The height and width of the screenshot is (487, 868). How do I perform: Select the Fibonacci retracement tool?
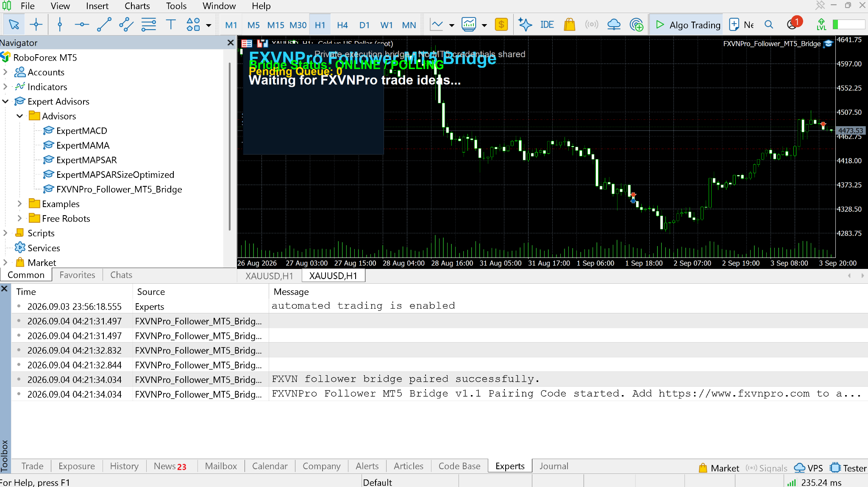[x=149, y=25]
